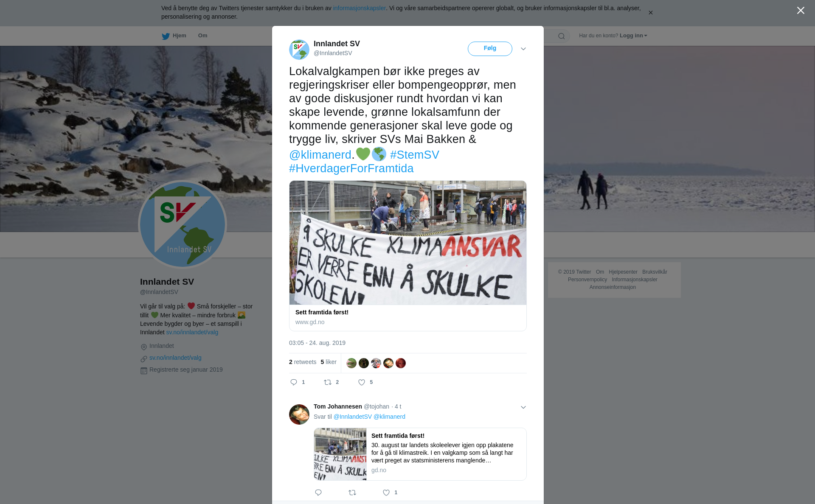Retweet the main Innlandet SV tweet

pos(328,382)
